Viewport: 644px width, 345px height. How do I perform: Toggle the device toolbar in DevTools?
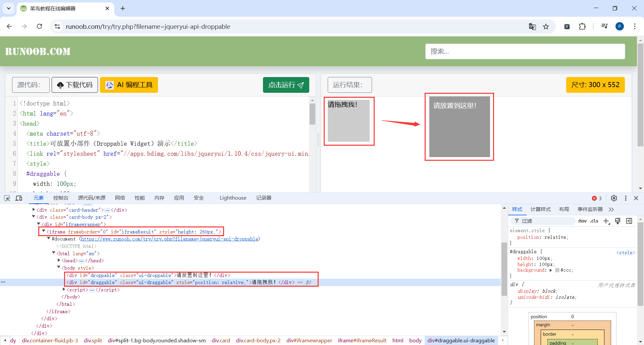coord(19,198)
